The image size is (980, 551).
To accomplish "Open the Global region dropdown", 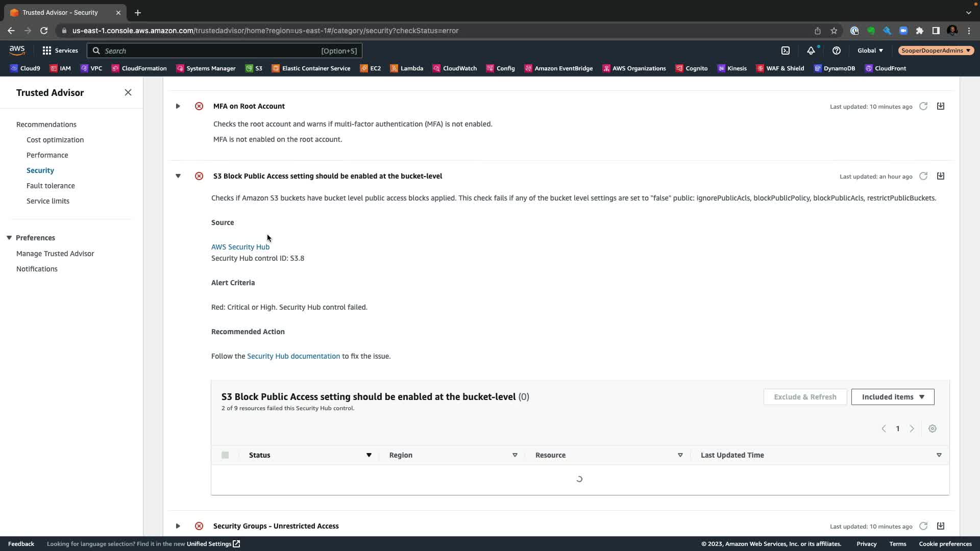I will [870, 51].
